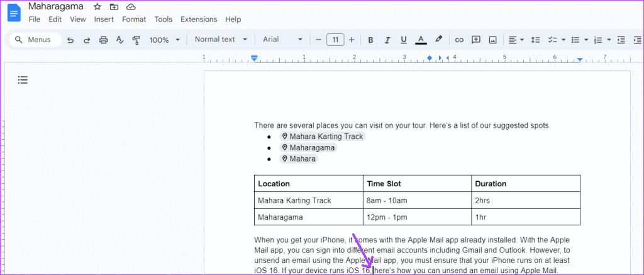The height and width of the screenshot is (275, 644).
Task: Click the Mahara place chip
Action: [299, 159]
